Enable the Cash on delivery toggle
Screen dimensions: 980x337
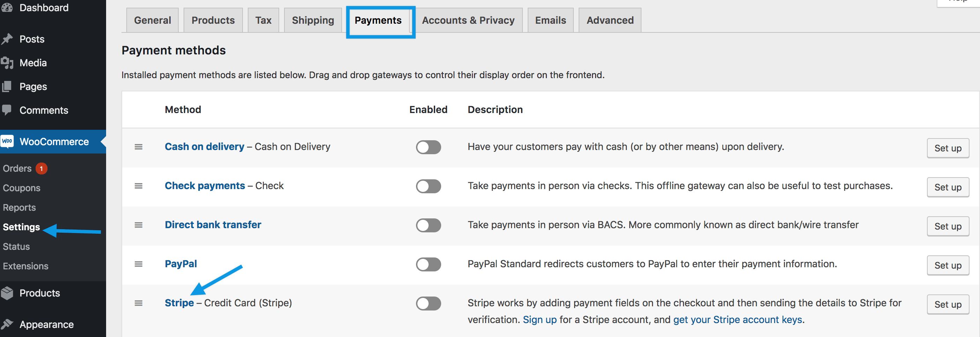coord(428,147)
